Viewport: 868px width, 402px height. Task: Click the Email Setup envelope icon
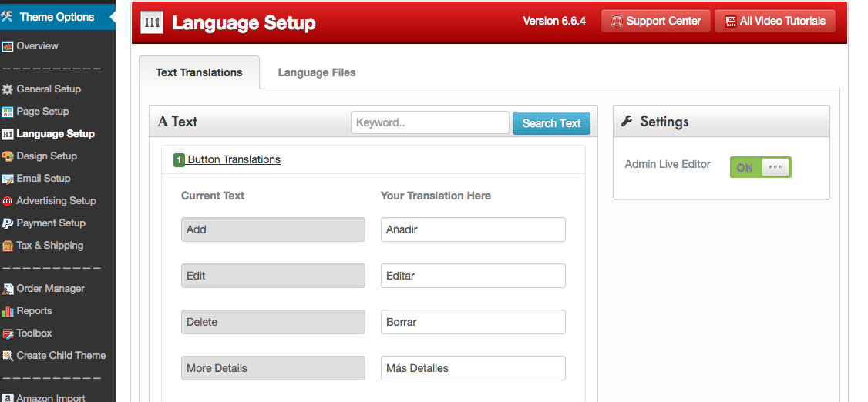(8, 179)
